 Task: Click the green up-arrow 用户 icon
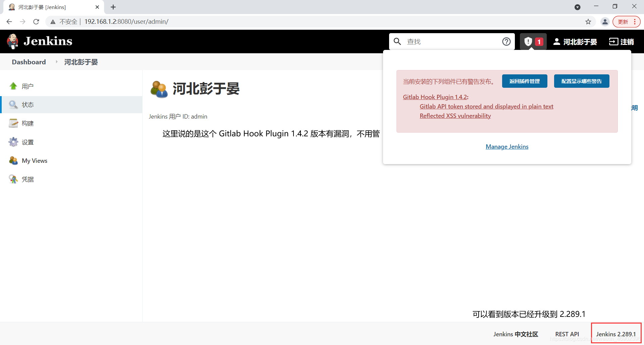point(13,86)
